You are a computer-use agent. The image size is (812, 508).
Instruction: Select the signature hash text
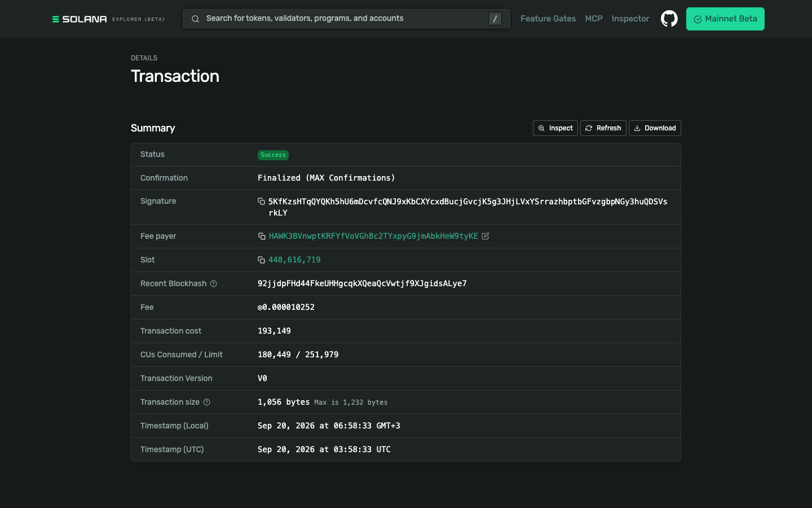pos(468,207)
